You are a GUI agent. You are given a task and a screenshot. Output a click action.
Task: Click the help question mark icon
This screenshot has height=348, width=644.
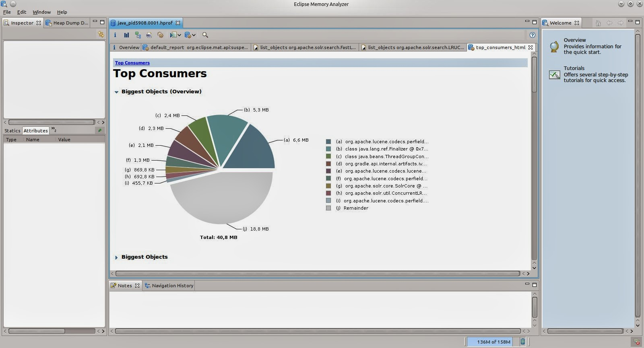[533, 35]
